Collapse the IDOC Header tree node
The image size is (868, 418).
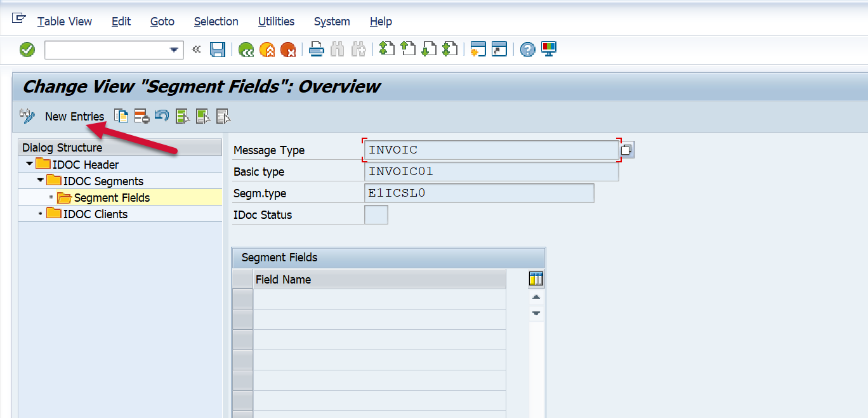click(29, 164)
